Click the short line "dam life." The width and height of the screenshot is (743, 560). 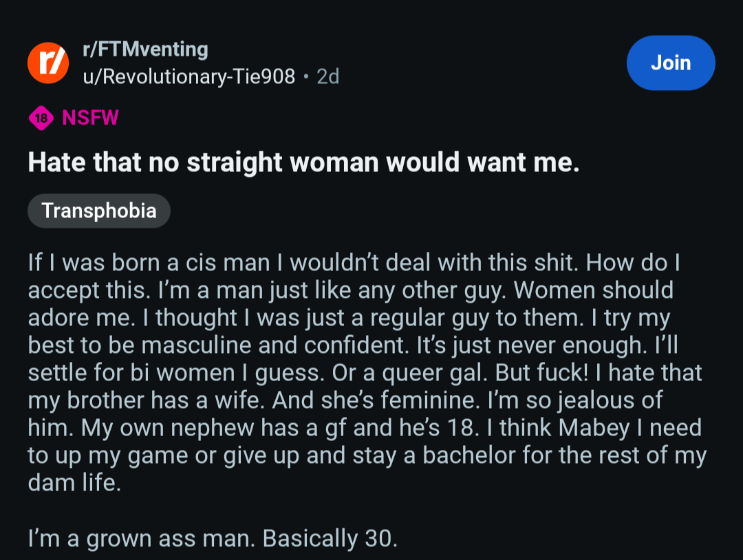(74, 482)
